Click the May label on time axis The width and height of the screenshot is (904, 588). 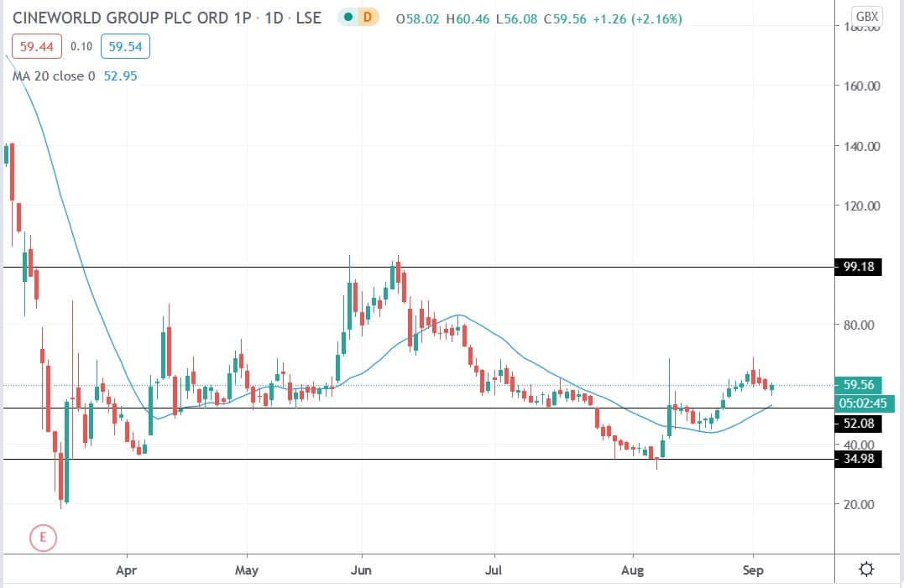point(246,570)
